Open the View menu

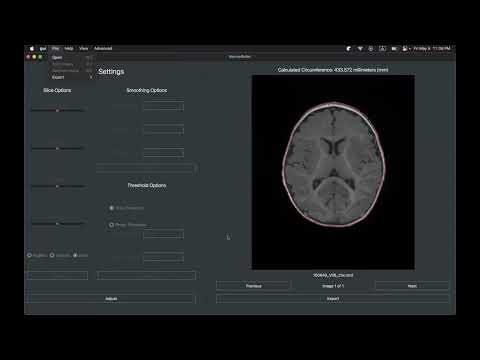tap(83, 49)
